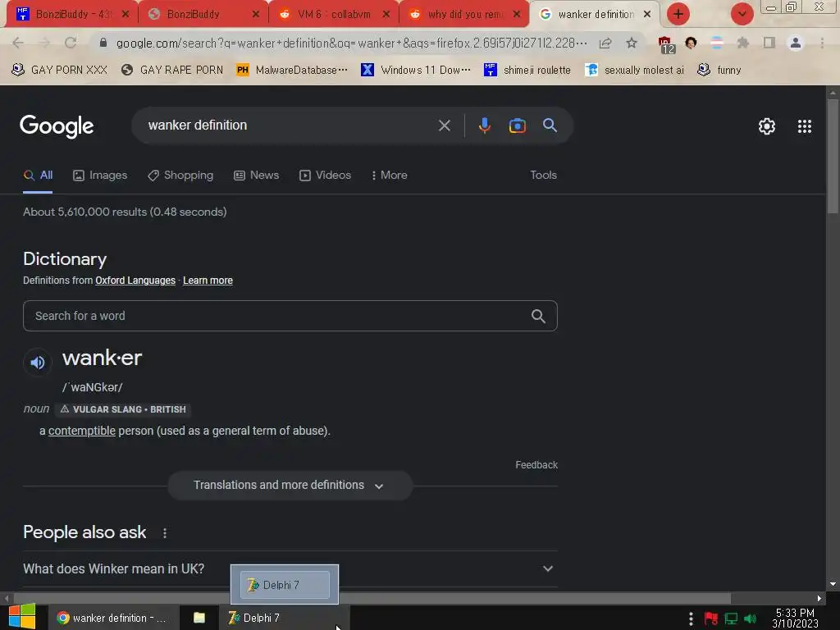
Task: Click the horizontal scrollbar thumb
Action: click(x=372, y=598)
